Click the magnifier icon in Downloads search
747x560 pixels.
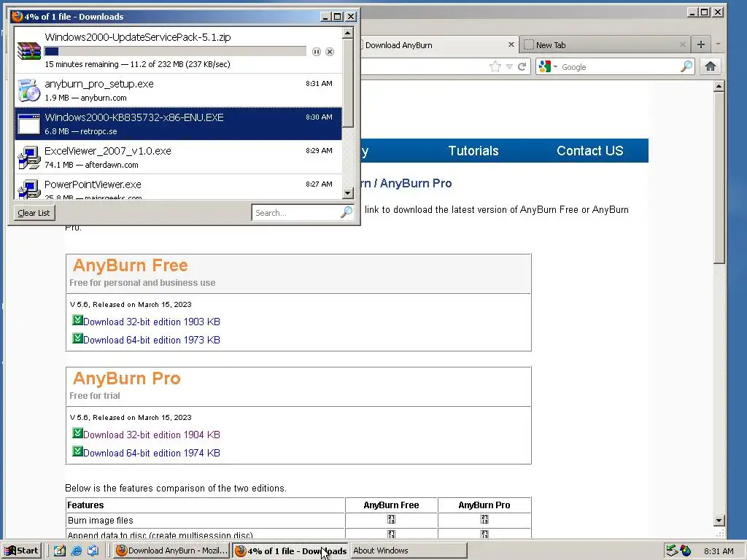(347, 212)
